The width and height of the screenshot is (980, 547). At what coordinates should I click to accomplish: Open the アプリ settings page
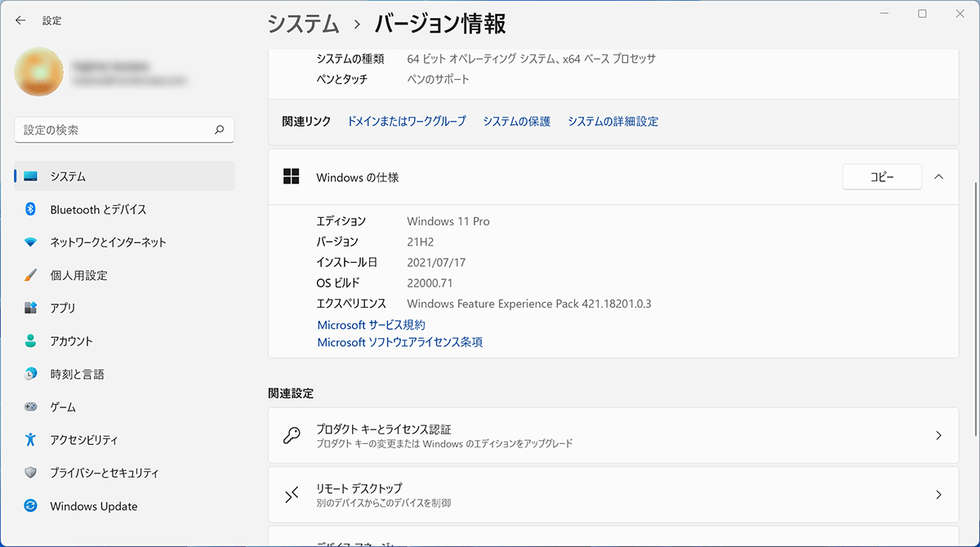125,308
